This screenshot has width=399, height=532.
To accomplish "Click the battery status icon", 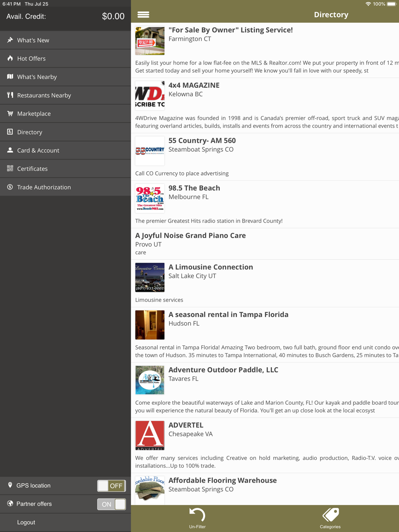I will (x=391, y=4).
